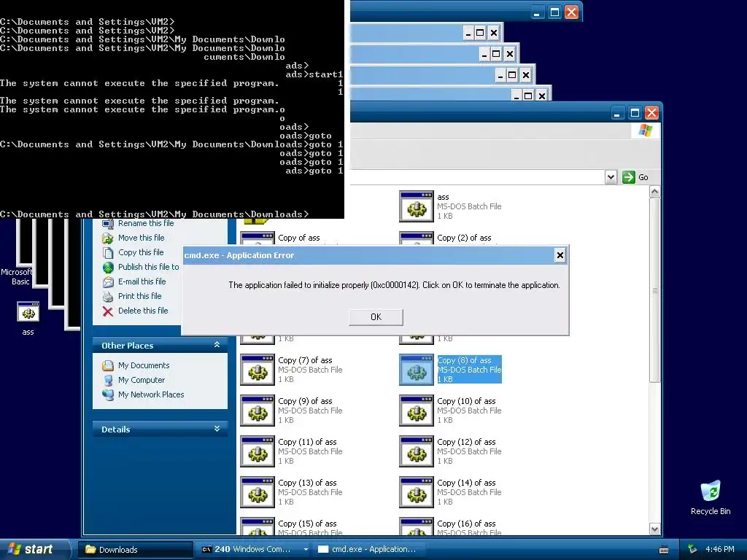Click the Publish globe icon
Screen dimensions: 747x560
pos(108,267)
